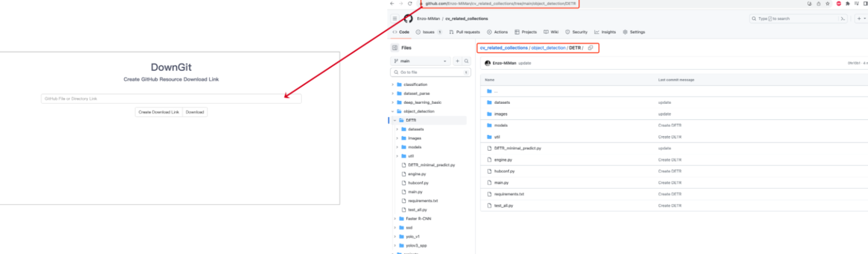868x254 pixels.
Task: Select the yolov3_spp folder in tree
Action: [415, 245]
